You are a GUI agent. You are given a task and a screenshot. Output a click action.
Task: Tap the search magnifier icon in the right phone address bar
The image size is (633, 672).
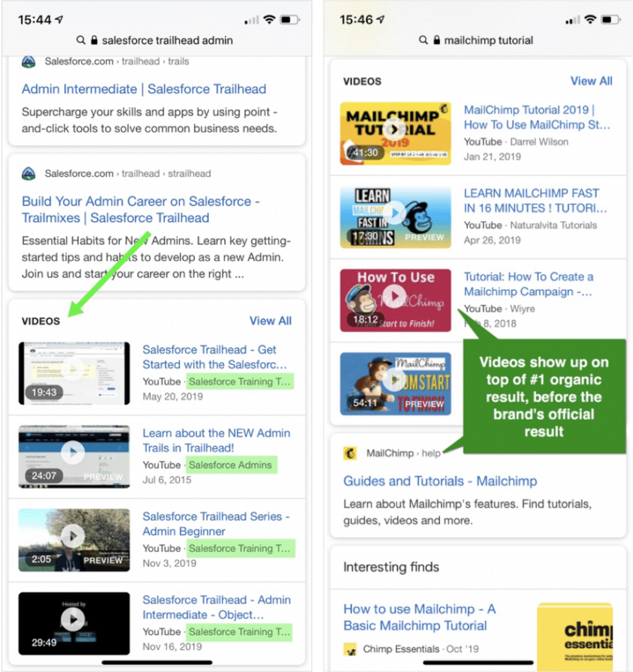(x=423, y=40)
